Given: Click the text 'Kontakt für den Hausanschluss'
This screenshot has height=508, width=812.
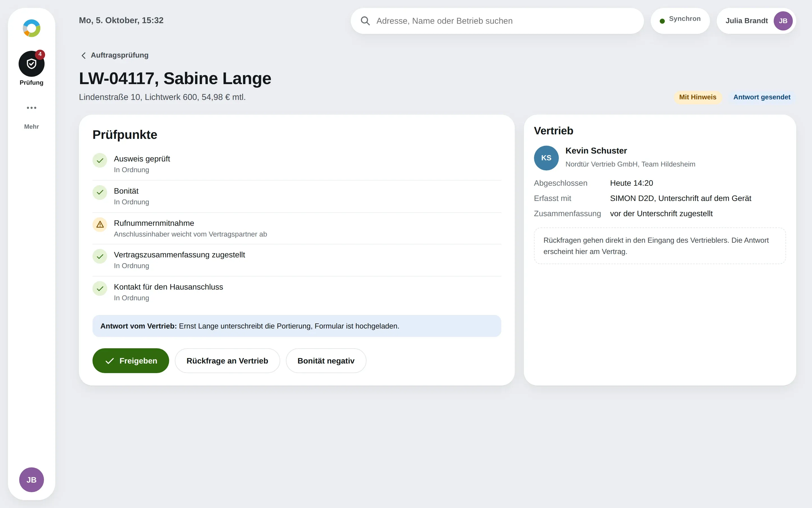Looking at the screenshot, I should (x=168, y=287).
